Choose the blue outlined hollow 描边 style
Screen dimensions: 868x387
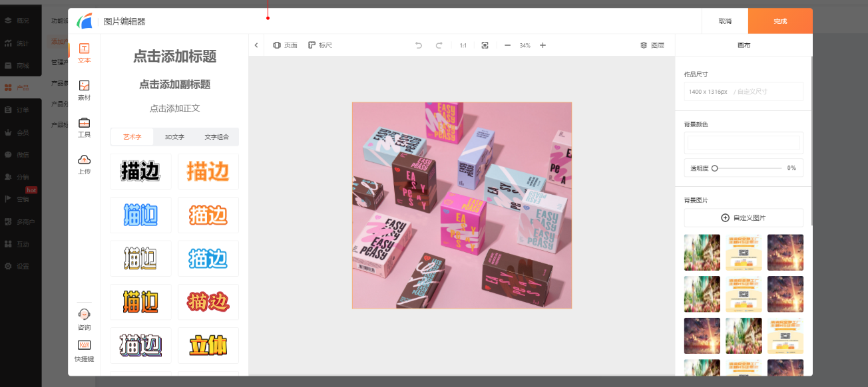140,215
